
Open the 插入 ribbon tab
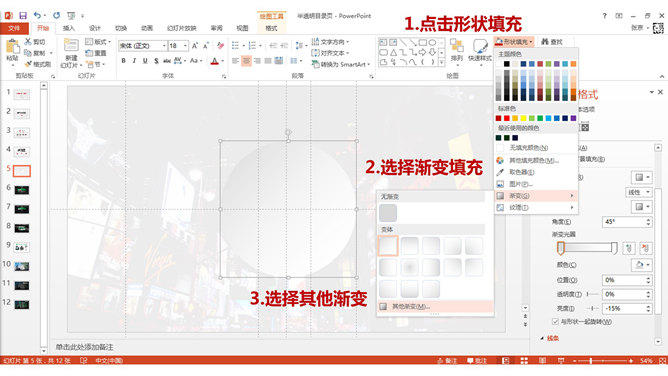click(69, 28)
